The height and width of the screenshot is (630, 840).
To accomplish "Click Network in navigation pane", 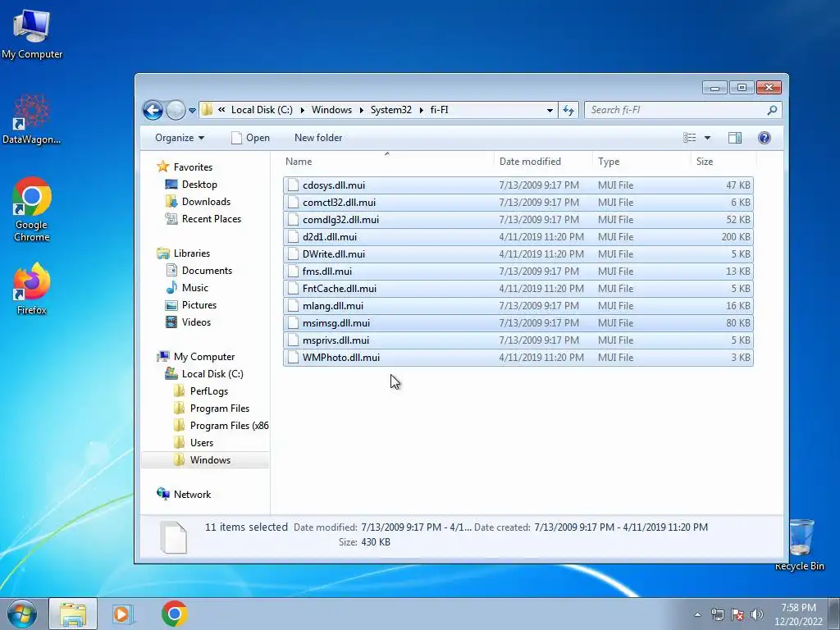I will (x=184, y=495).
